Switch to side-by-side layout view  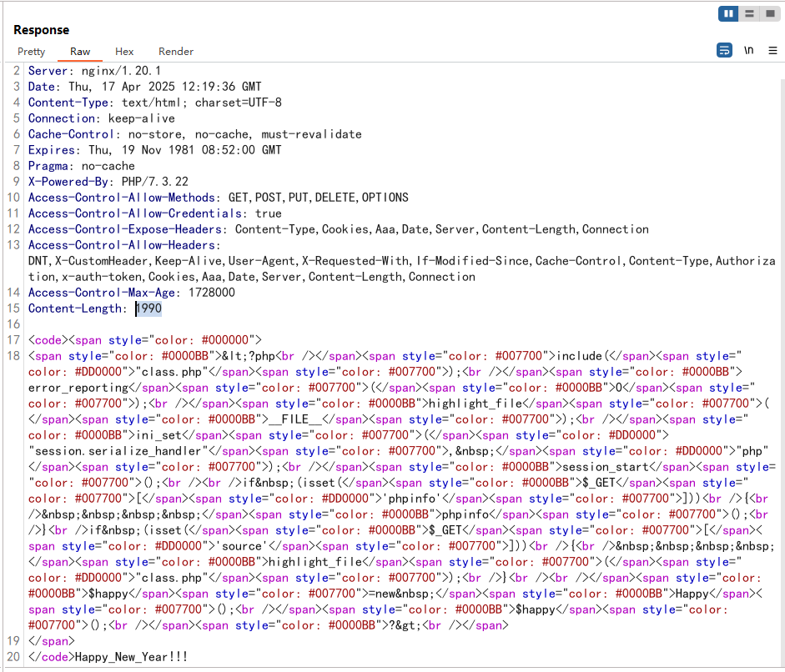729,13
